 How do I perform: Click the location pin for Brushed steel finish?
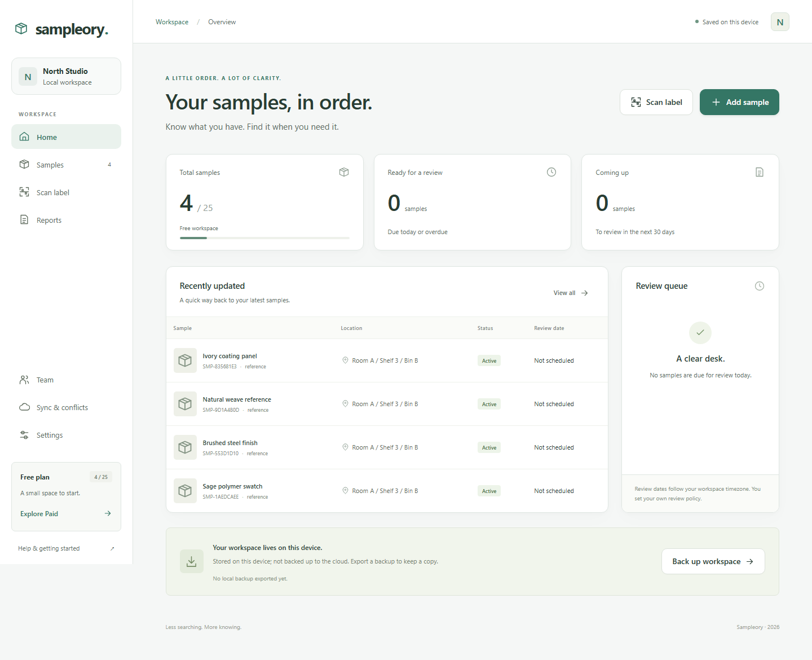[x=345, y=447]
